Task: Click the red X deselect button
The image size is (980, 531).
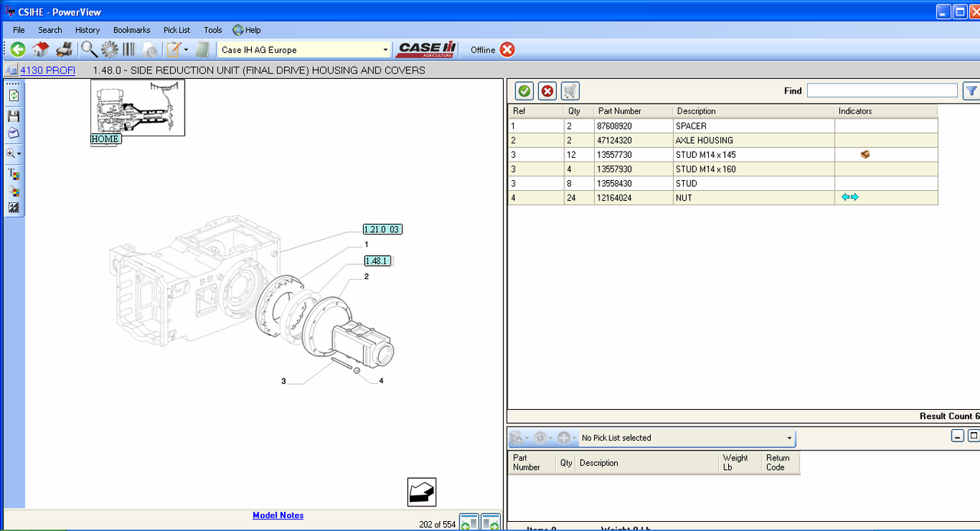Action: 547,91
